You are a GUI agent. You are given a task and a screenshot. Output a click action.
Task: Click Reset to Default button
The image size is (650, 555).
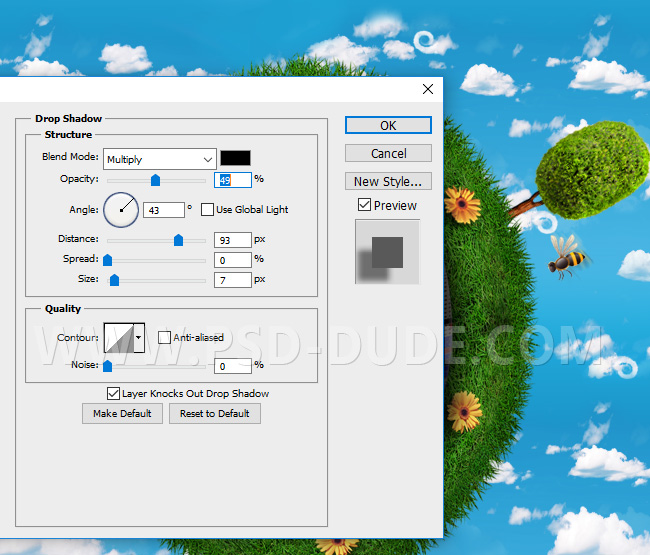(x=215, y=414)
